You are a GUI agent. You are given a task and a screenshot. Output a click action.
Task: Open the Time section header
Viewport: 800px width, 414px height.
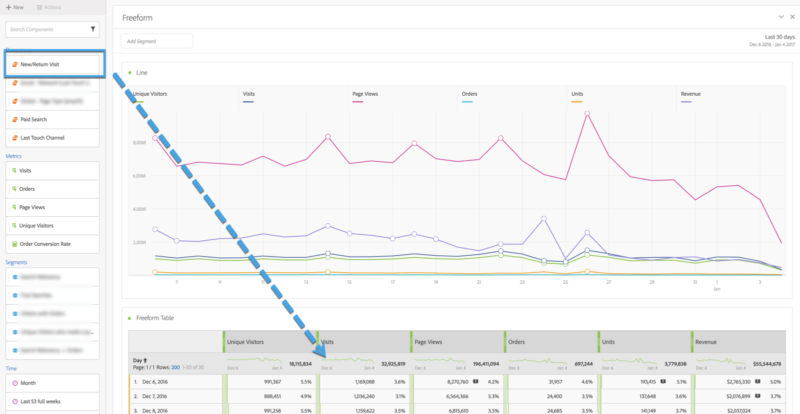(11, 368)
